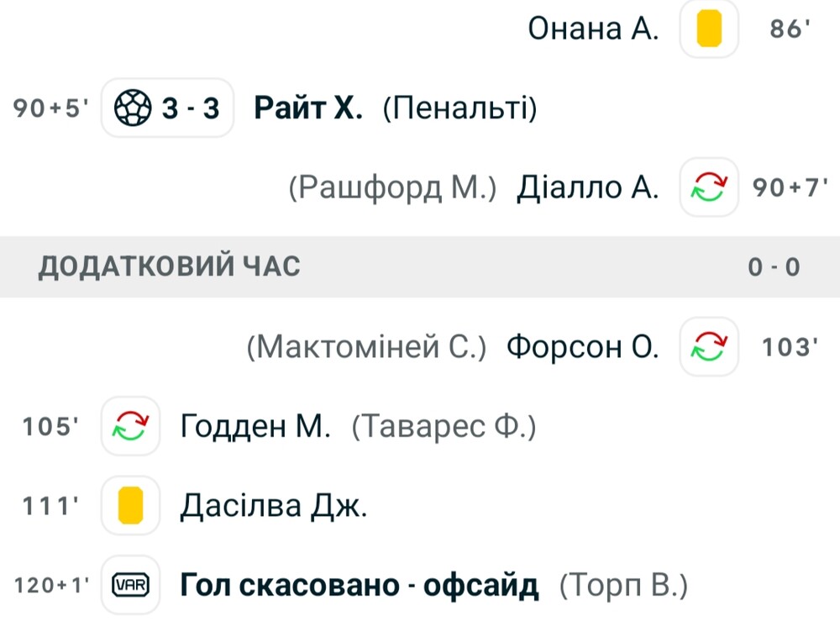Select replaced player Таварес Ф.

[444, 427]
